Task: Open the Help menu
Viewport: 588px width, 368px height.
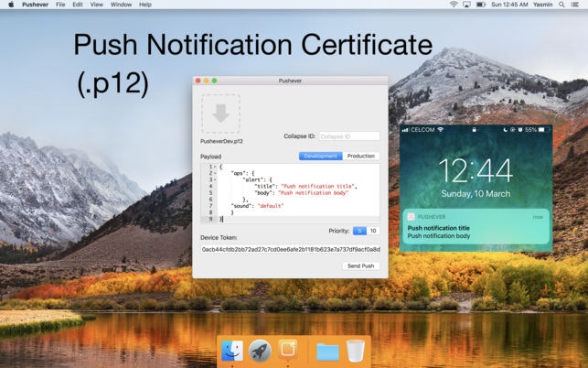Action: [x=145, y=5]
